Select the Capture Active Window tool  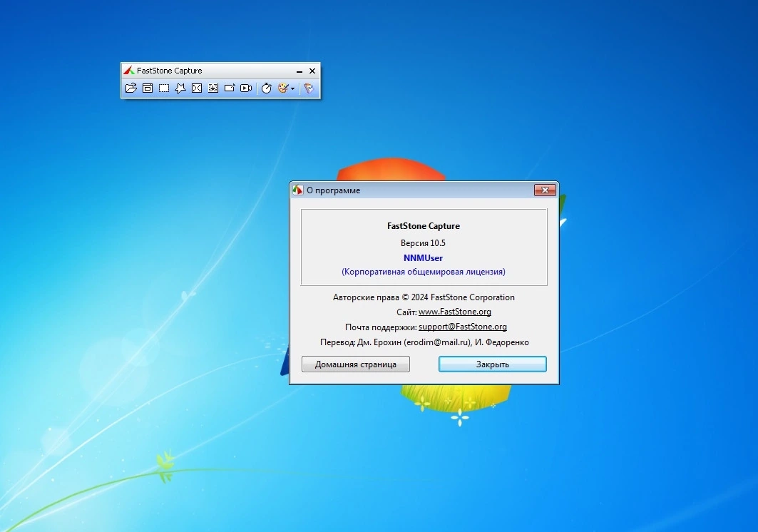148,88
